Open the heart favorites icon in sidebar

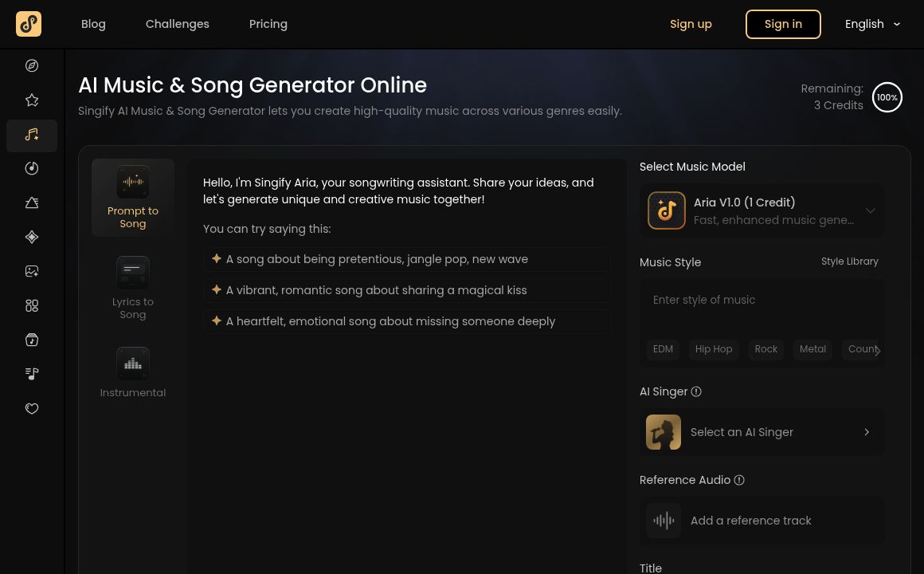32,408
